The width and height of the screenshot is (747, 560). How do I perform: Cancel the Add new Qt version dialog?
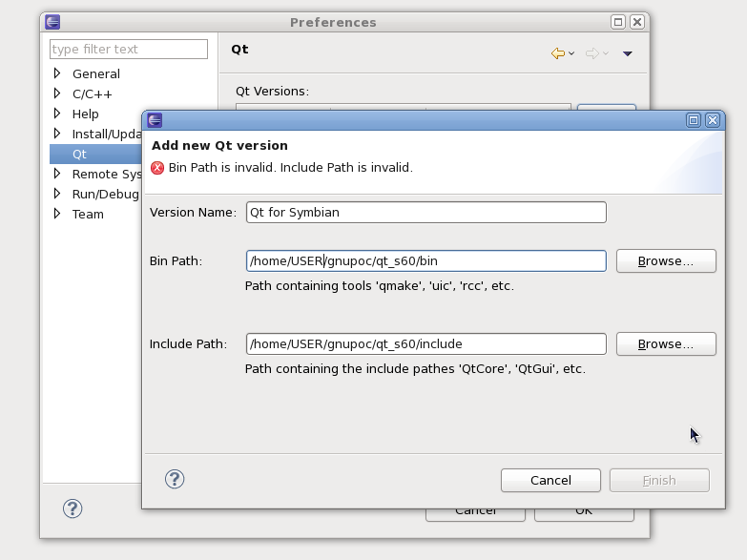point(550,480)
